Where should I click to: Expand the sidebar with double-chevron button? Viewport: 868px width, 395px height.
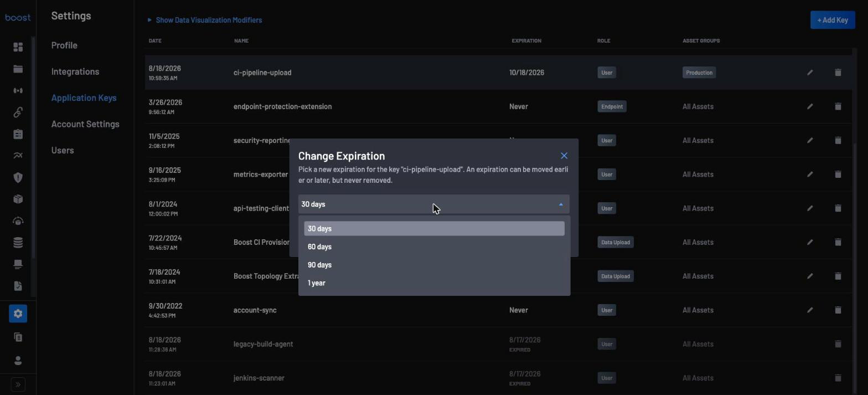click(18, 384)
